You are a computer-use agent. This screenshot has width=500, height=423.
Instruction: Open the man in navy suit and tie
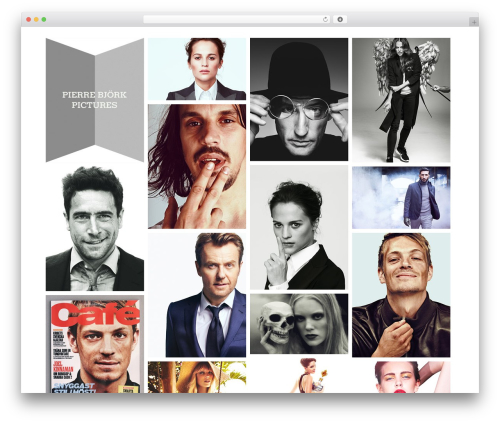[197, 295]
